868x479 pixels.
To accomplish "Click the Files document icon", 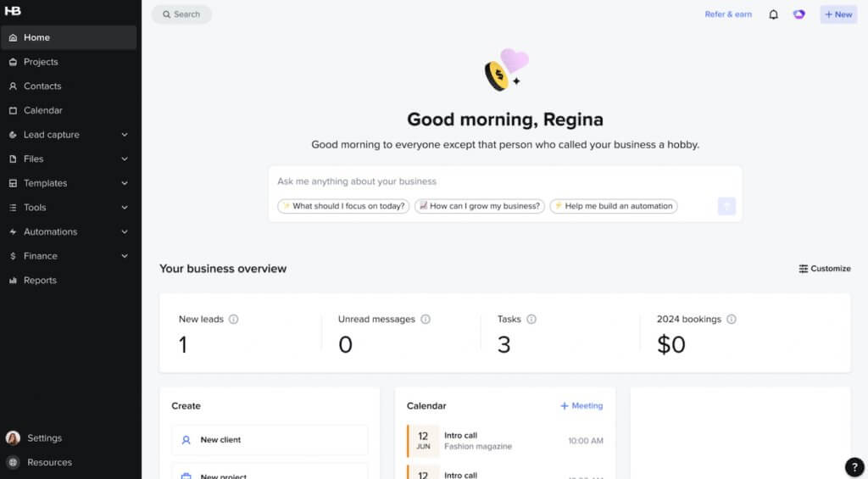I will coord(13,159).
